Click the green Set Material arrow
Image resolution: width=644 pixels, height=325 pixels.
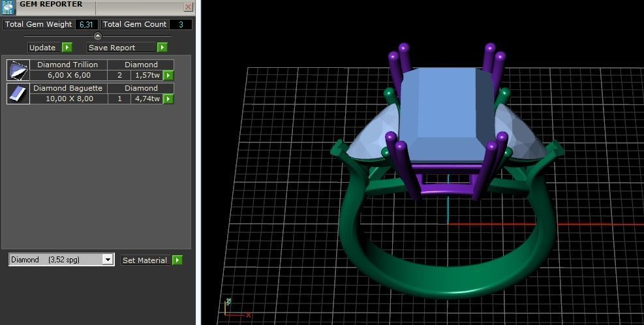coord(177,260)
